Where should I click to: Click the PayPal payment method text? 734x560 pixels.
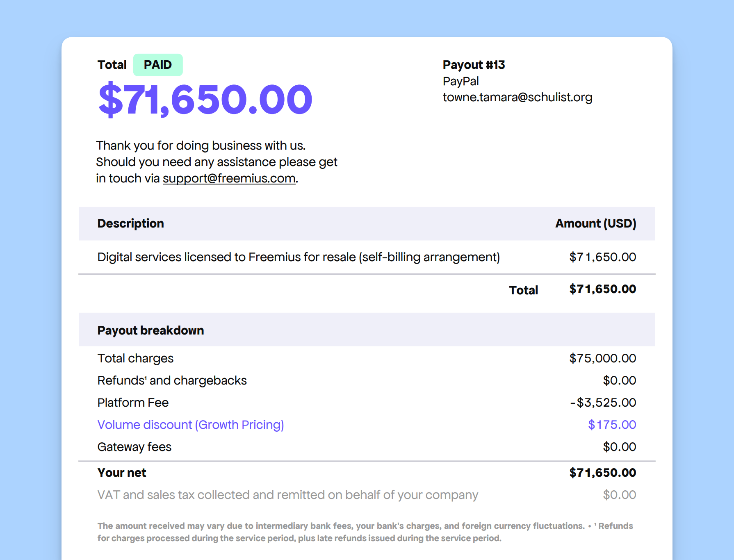click(x=460, y=81)
